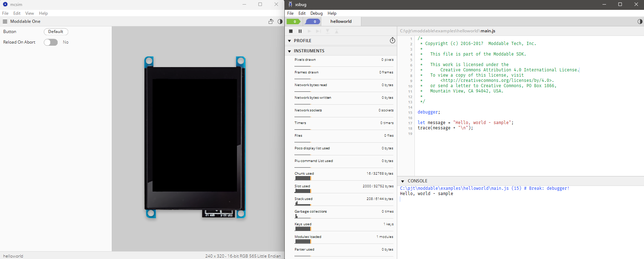Open the Debug menu in xsbug

(316, 13)
